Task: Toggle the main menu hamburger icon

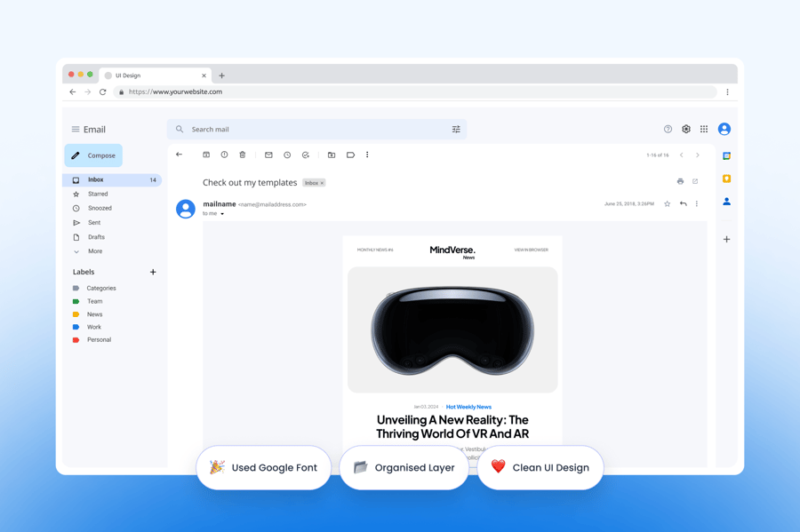Action: [76, 130]
